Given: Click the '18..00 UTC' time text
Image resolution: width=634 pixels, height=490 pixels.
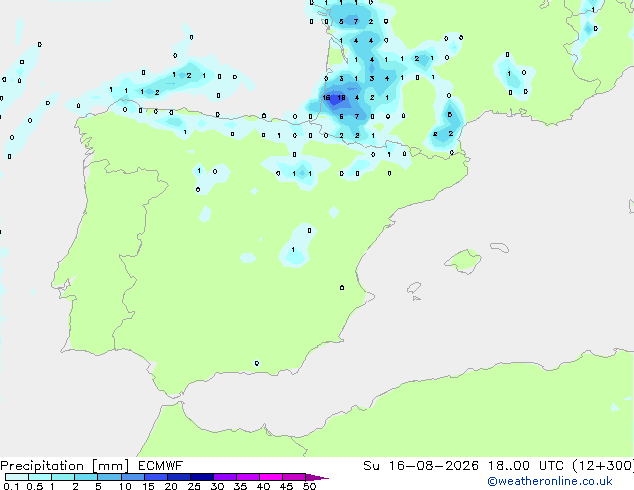Looking at the screenshot, I should [526, 466].
